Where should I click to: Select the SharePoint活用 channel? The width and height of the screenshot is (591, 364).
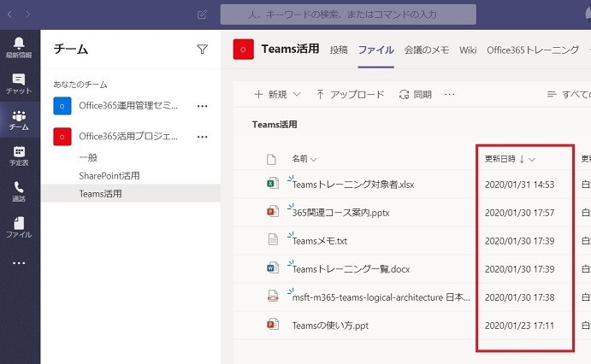pyautogui.click(x=109, y=176)
